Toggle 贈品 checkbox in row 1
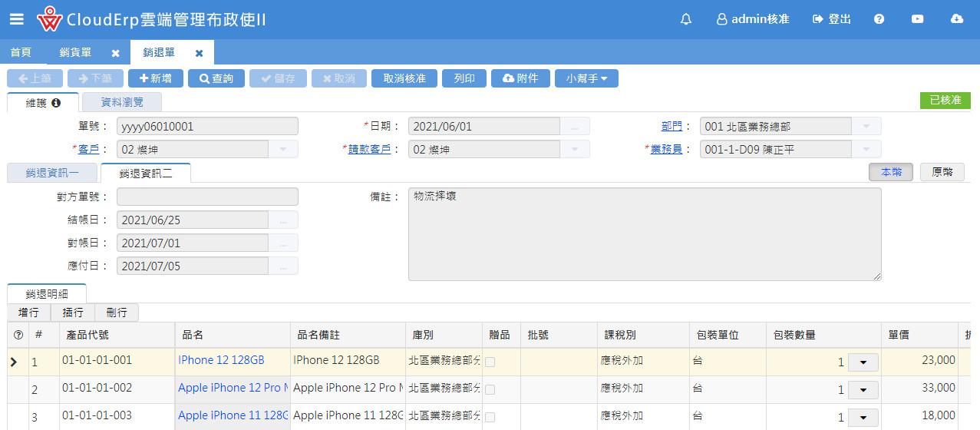980x430 pixels. 490,362
